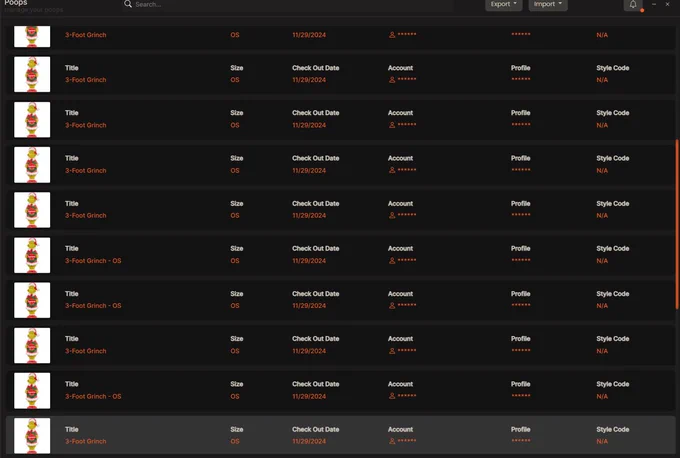Click account icon of last 3-Foot Grinch - OS row
Image resolution: width=680 pixels, height=458 pixels.
coord(392,396)
